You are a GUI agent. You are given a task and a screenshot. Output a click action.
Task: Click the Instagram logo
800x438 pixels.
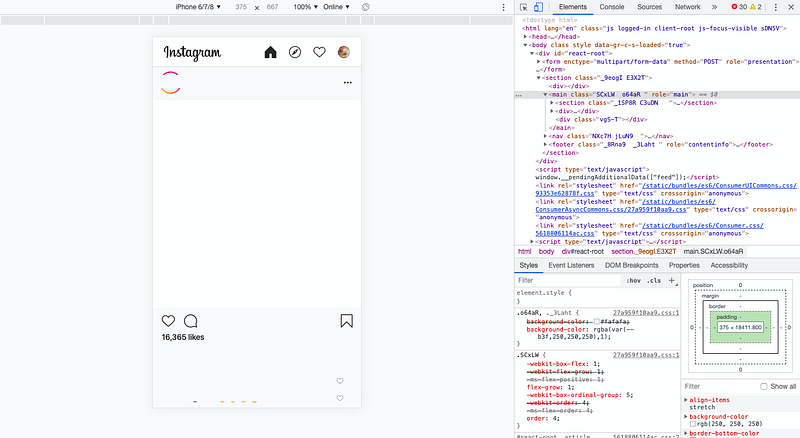[x=192, y=53]
